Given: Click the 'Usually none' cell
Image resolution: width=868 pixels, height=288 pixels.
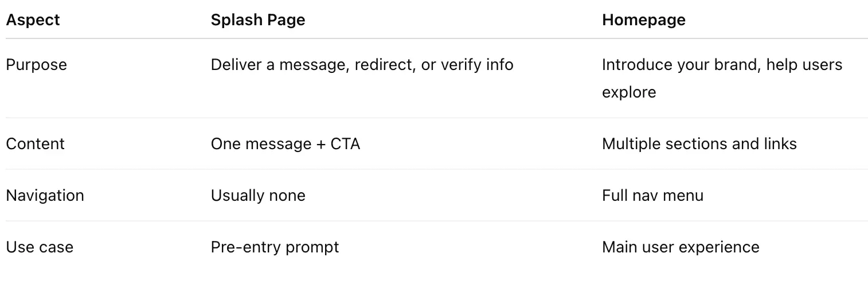Looking at the screenshot, I should click(x=258, y=196).
